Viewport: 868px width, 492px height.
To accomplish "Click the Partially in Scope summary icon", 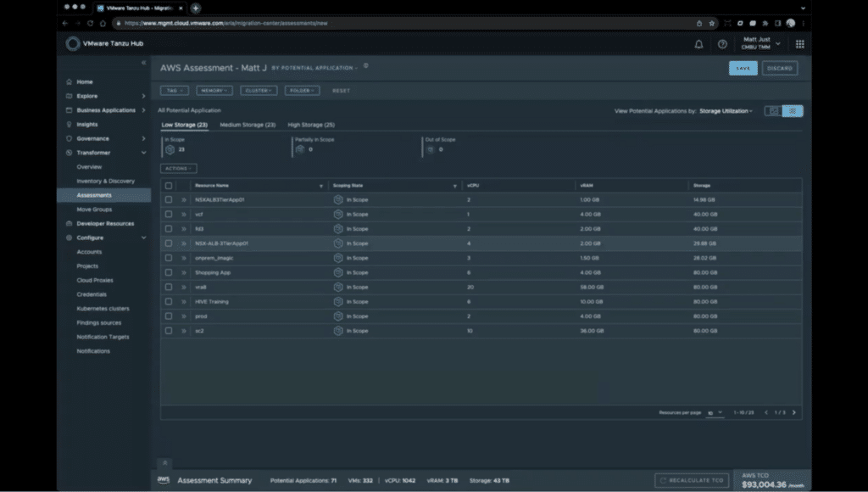I will [300, 149].
